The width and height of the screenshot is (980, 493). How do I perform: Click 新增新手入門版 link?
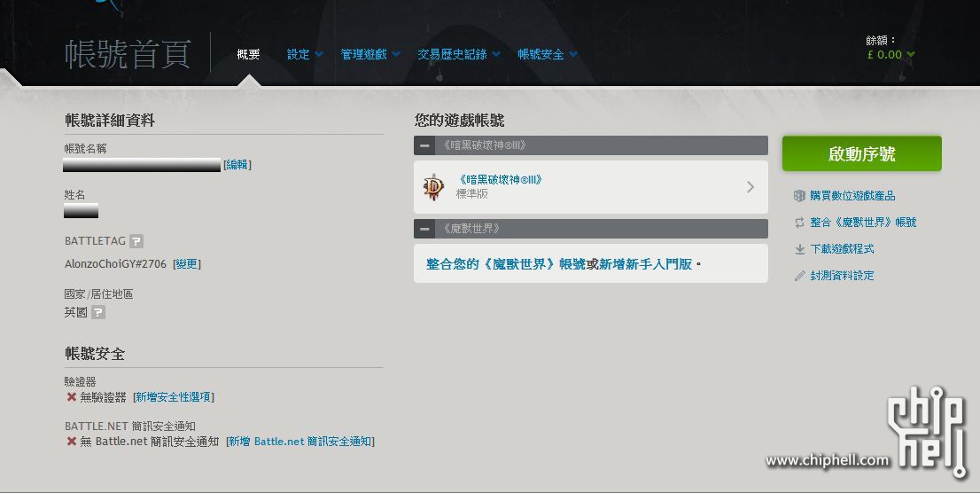(645, 264)
